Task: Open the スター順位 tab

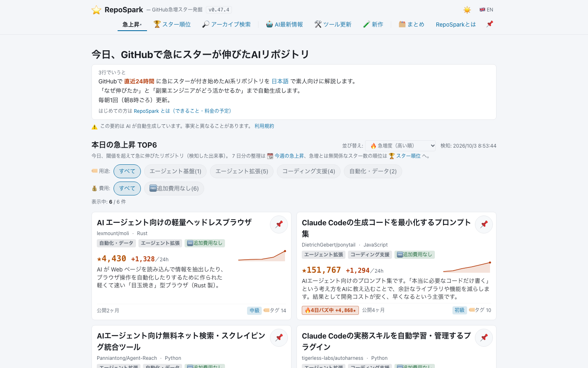Action: point(172,25)
